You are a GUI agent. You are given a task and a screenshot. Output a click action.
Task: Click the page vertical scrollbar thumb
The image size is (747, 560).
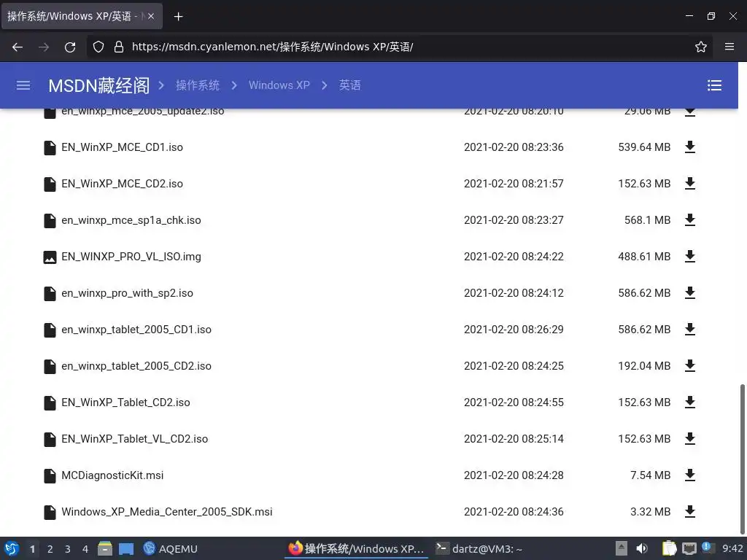tap(742, 458)
